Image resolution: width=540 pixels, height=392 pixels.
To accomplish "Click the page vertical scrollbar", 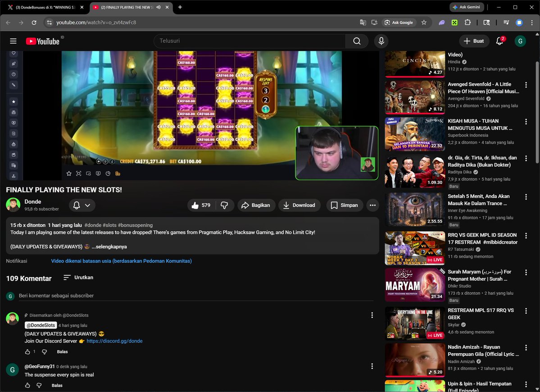I will point(537,112).
